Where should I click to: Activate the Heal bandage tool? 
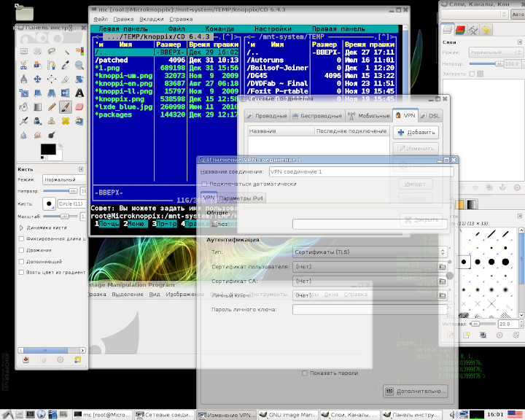point(66,121)
